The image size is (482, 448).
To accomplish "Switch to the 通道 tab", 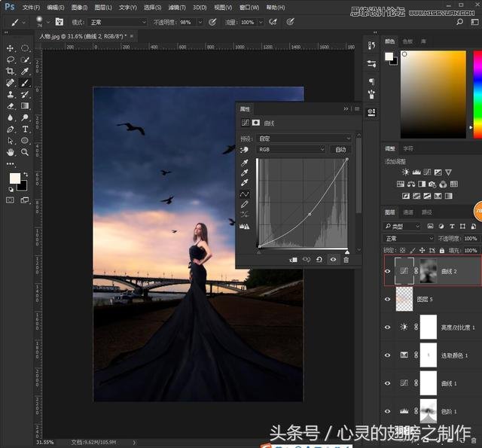I will [407, 212].
